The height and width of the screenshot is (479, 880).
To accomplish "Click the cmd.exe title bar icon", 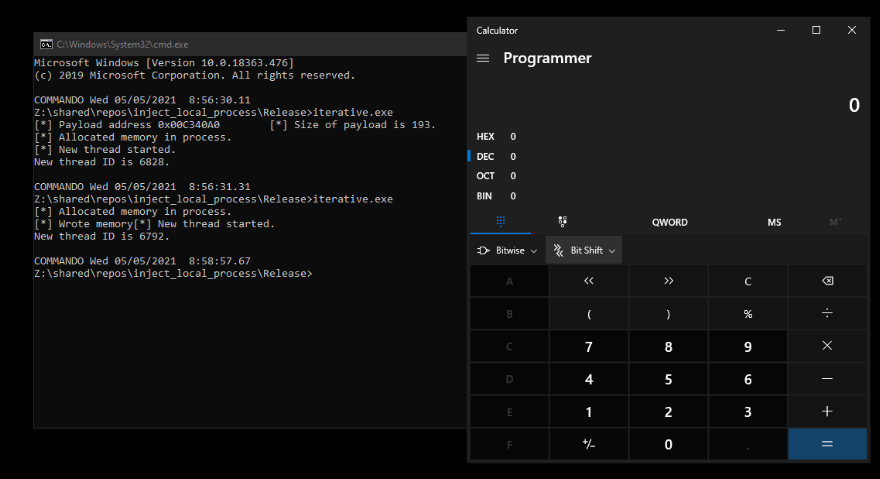I will click(x=46, y=44).
